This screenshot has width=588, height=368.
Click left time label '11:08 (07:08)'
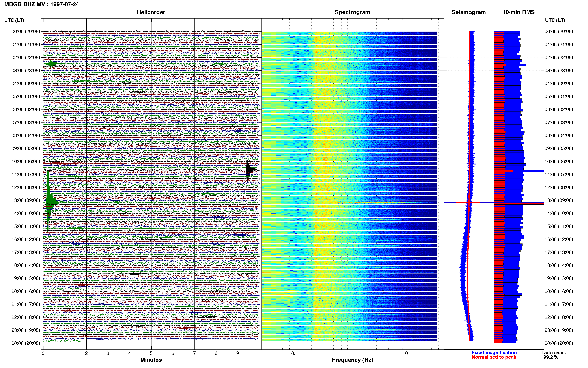(26, 174)
